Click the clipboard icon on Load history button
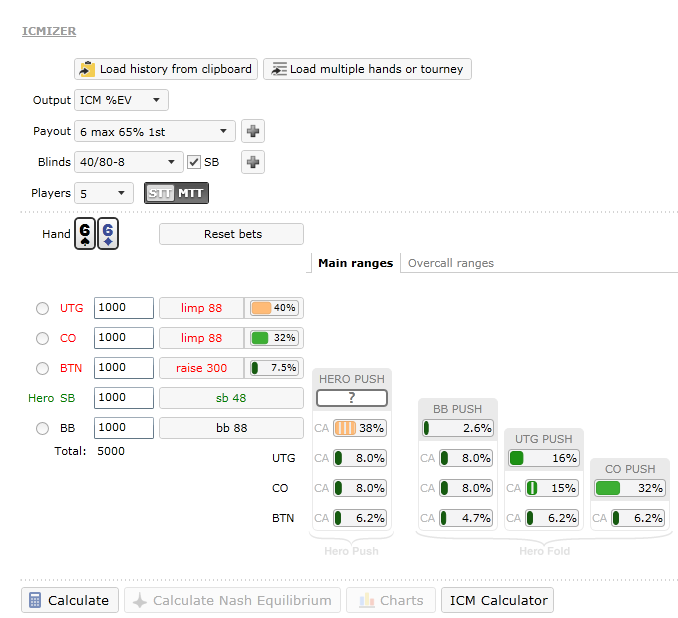678x618 pixels. [x=87, y=69]
